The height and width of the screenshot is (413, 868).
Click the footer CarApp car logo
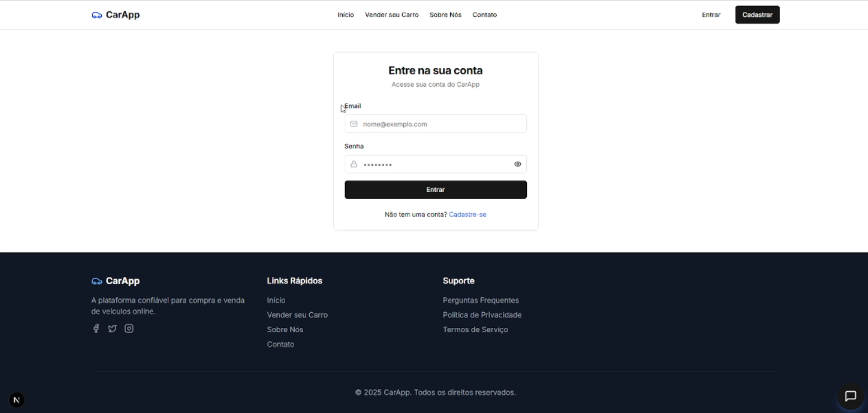click(97, 281)
